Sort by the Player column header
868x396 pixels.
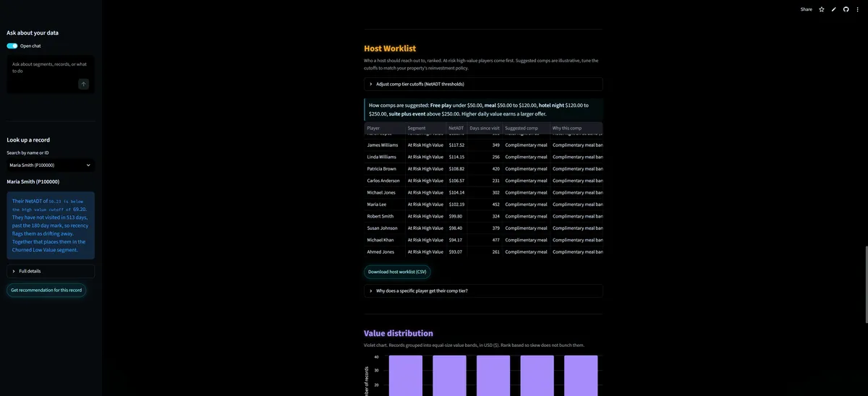[x=384, y=128]
